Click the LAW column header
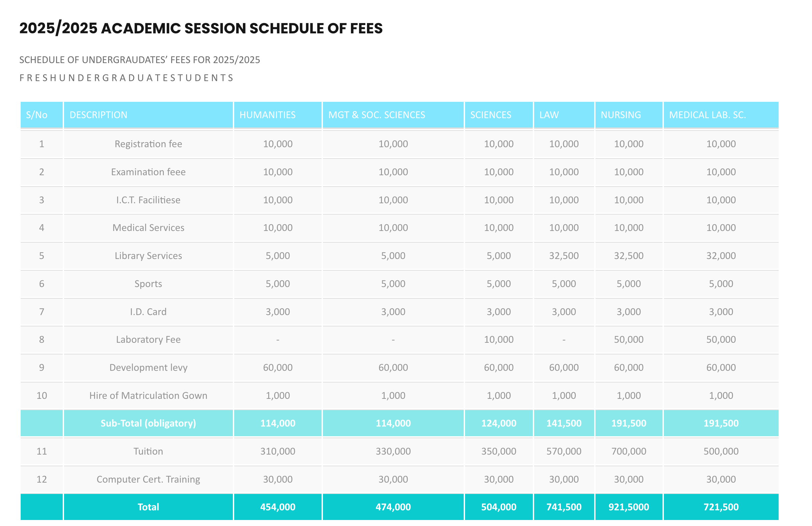This screenshot has height=526, width=812. coord(563,115)
